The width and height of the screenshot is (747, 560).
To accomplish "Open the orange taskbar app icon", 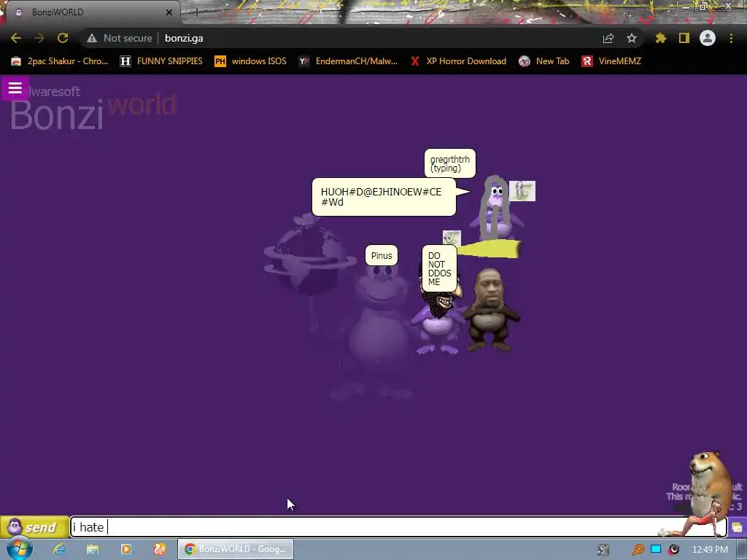I will point(160,549).
